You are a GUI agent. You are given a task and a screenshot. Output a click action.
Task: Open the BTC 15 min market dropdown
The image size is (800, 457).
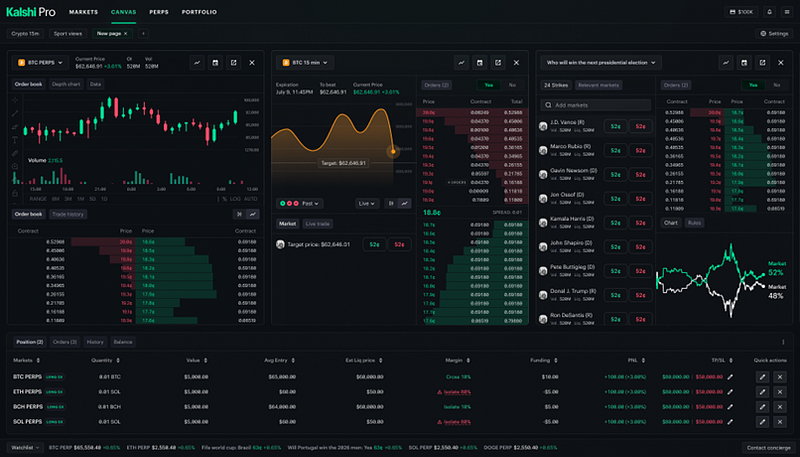[305, 63]
